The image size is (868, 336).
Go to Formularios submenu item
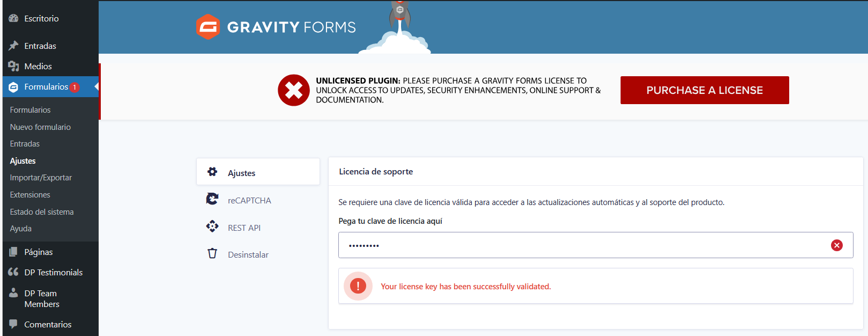[x=30, y=109]
